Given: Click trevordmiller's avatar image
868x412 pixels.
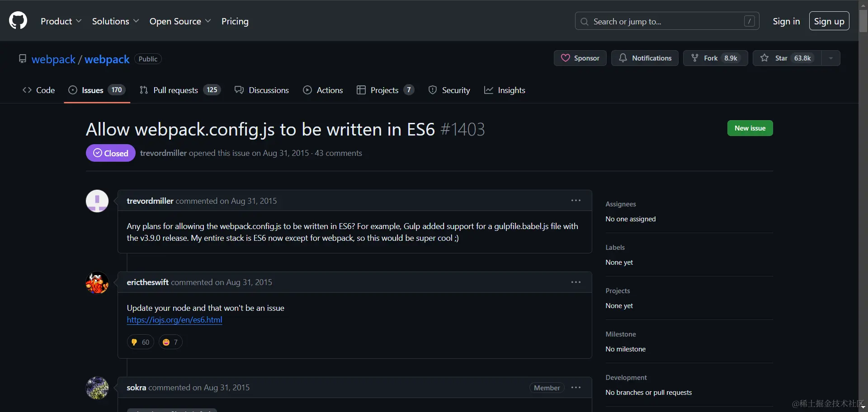Looking at the screenshot, I should pyautogui.click(x=97, y=201).
